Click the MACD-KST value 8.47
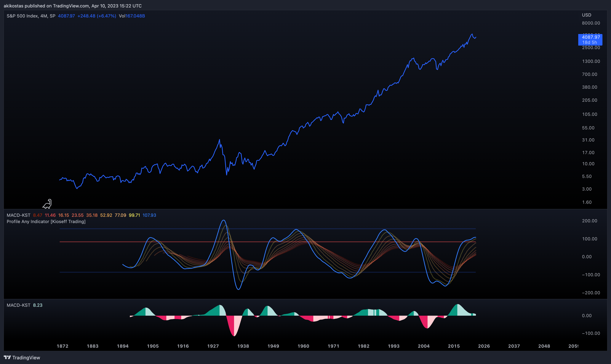Image resolution: width=611 pixels, height=364 pixels. pyautogui.click(x=38, y=215)
